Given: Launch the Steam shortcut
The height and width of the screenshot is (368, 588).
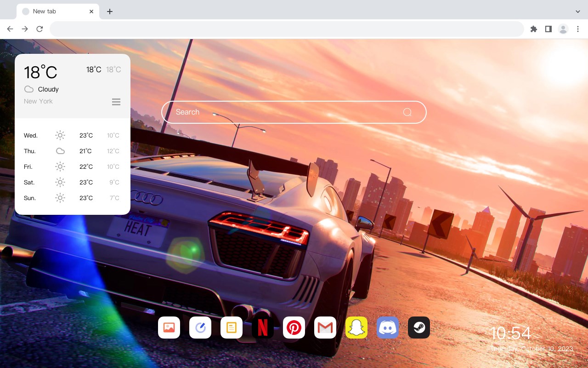Looking at the screenshot, I should point(419,328).
